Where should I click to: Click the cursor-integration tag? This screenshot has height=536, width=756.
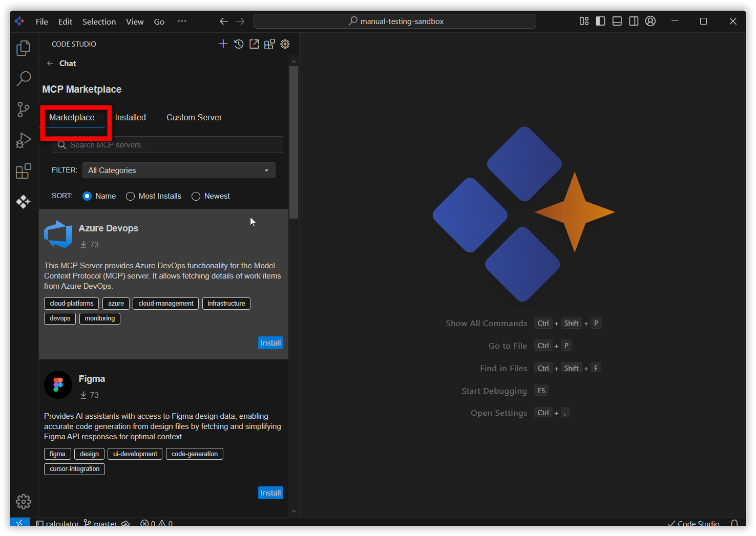pos(75,469)
